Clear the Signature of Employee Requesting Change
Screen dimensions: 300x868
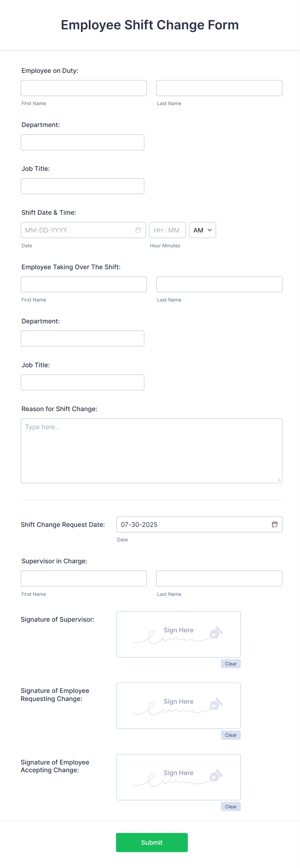click(x=231, y=735)
